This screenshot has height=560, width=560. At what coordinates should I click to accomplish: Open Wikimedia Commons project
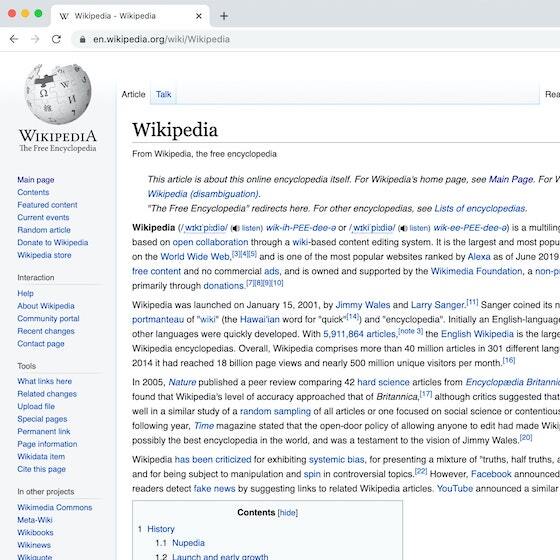tap(55, 507)
